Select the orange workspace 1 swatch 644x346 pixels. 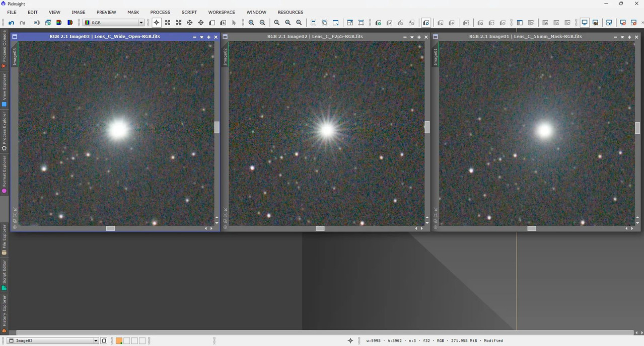click(x=119, y=340)
